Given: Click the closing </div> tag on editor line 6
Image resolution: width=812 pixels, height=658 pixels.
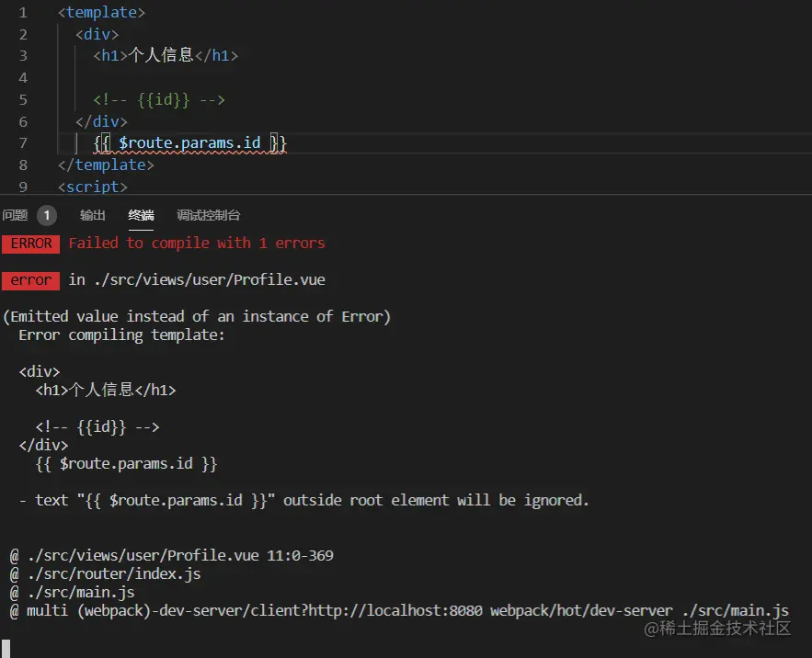Looking at the screenshot, I should tap(101, 121).
